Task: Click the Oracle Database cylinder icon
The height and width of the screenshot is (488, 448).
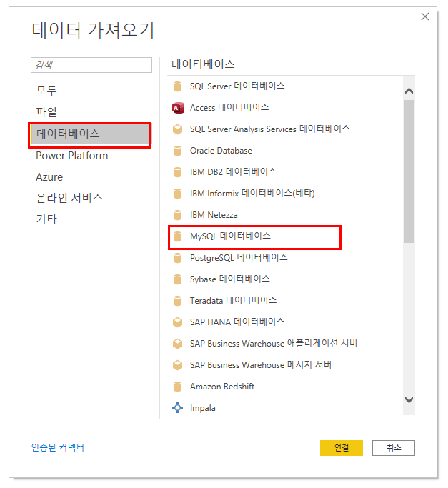Action: tap(177, 151)
